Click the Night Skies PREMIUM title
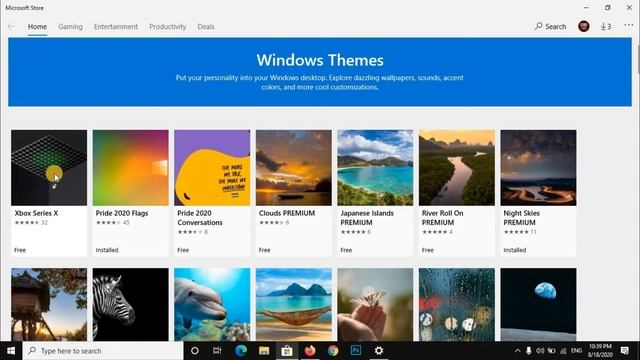The width and height of the screenshot is (640, 360). tap(522, 218)
